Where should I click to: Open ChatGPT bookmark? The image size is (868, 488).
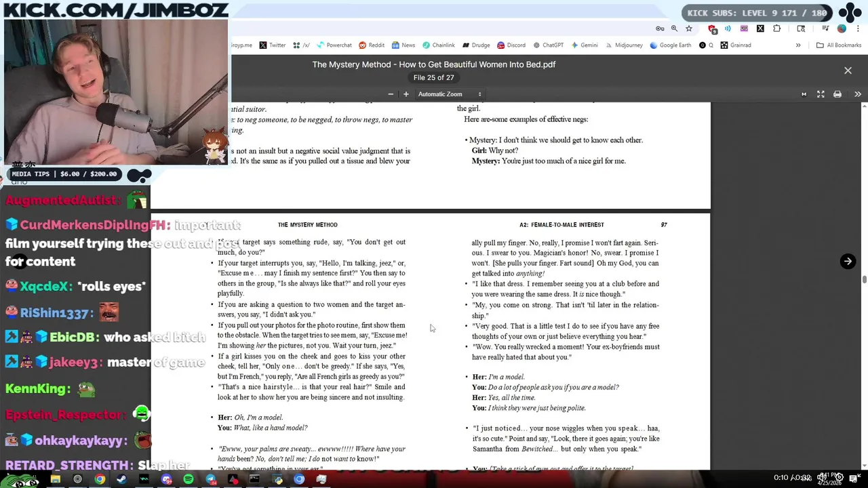tap(548, 45)
